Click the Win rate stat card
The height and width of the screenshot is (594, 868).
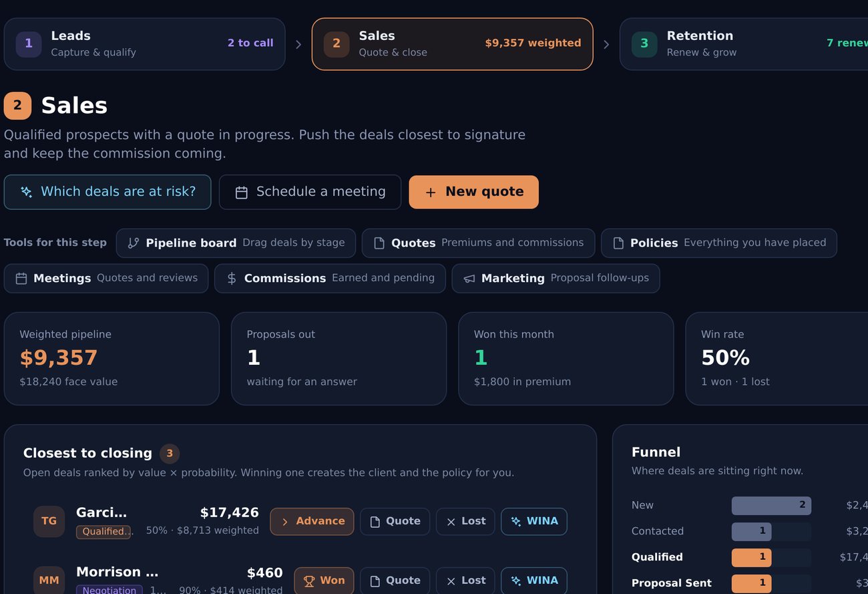[x=777, y=359]
